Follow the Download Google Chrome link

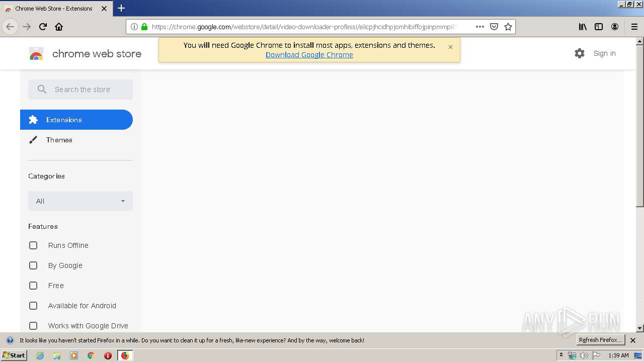(309, 55)
